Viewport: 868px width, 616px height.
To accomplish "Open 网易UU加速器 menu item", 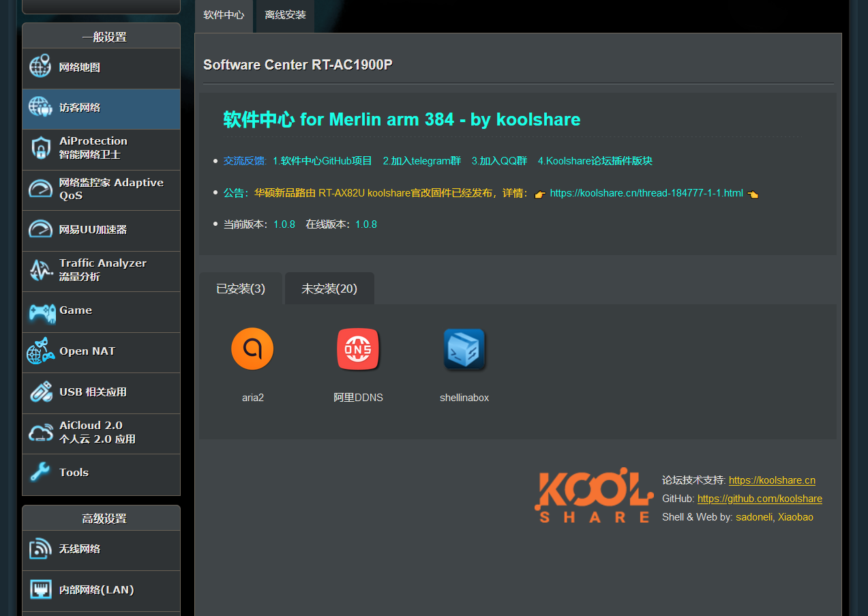I will (x=101, y=231).
